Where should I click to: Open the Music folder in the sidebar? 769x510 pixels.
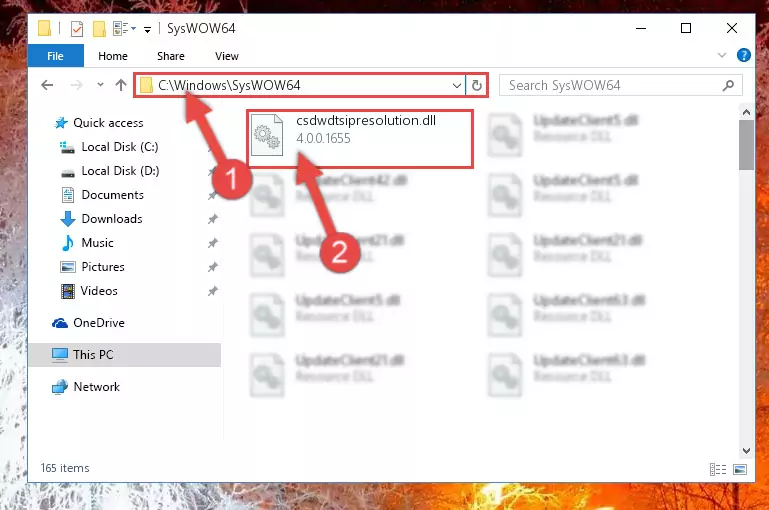[97, 243]
